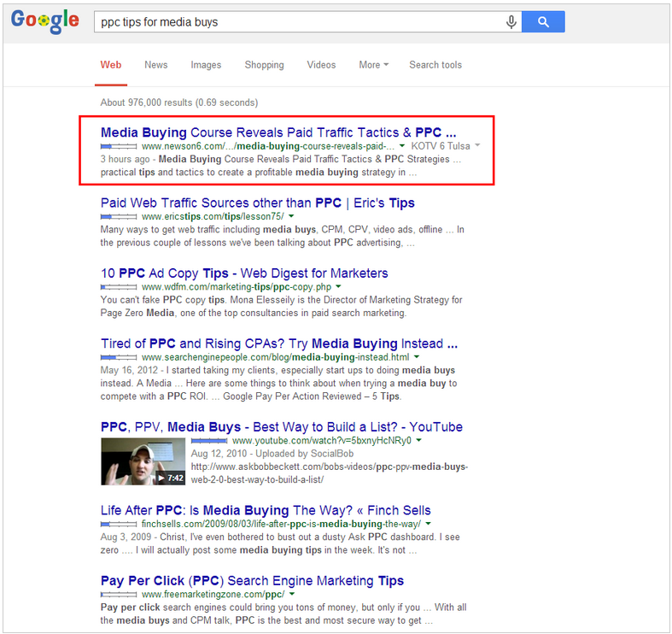Click the About 976,000 results text
Viewport: 672px width, 634px height.
(x=179, y=103)
